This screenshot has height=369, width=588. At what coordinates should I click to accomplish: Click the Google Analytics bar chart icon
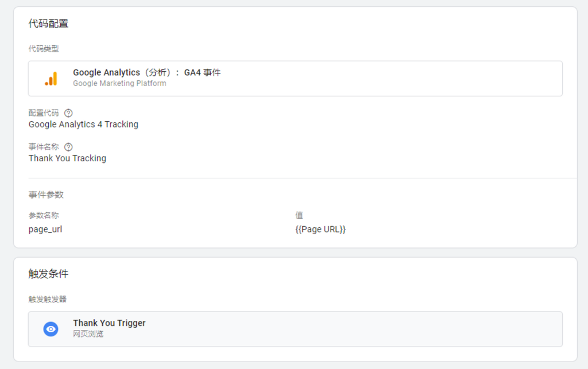[x=51, y=79]
